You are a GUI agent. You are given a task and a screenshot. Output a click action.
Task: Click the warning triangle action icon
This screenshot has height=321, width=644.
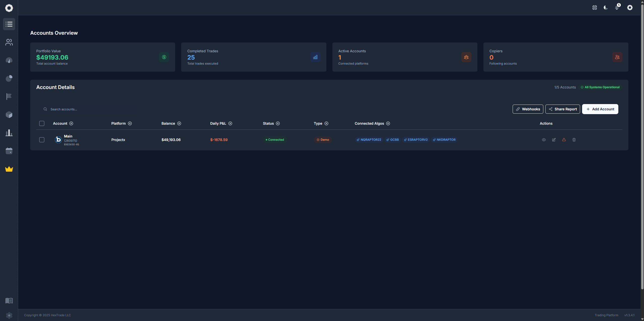tap(564, 140)
